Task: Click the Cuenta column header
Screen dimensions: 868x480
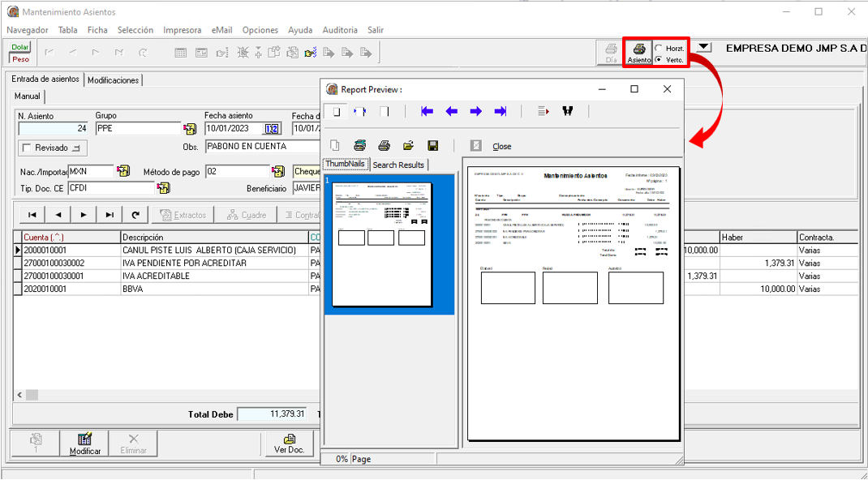Action: (x=71, y=238)
